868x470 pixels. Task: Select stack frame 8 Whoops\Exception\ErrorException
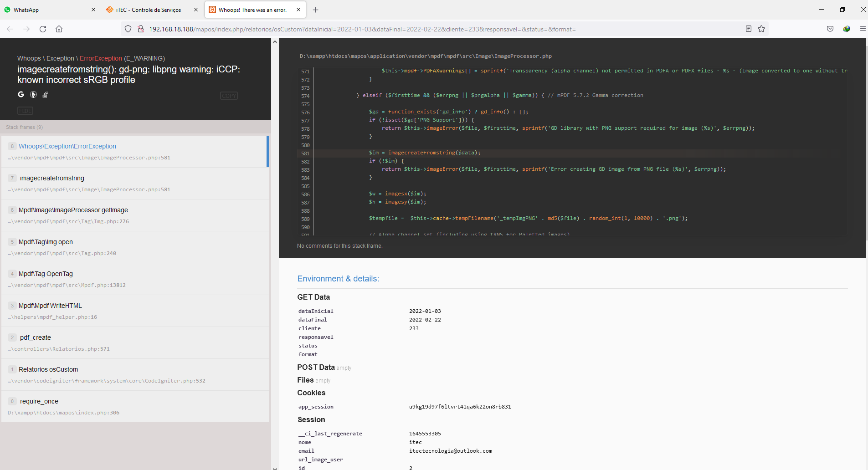[x=135, y=152]
